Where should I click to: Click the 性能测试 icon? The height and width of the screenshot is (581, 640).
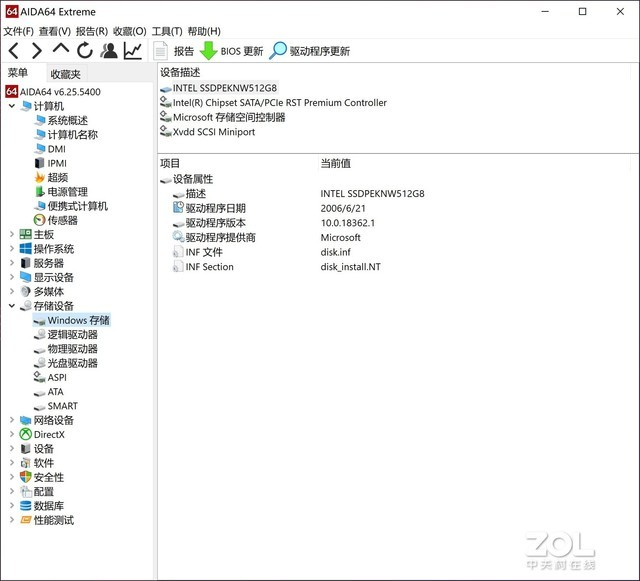pyautogui.click(x=26, y=520)
